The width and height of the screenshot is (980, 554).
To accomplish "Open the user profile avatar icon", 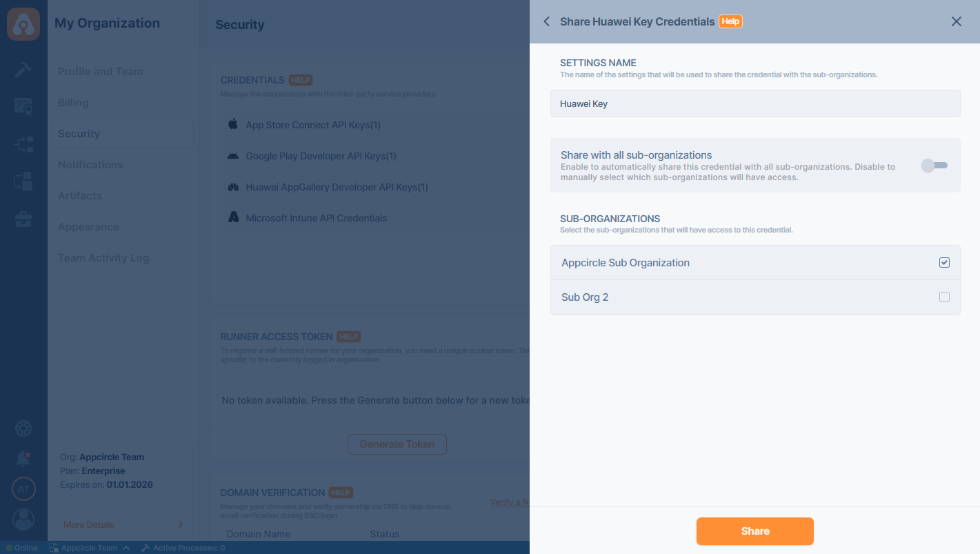I will click(23, 519).
